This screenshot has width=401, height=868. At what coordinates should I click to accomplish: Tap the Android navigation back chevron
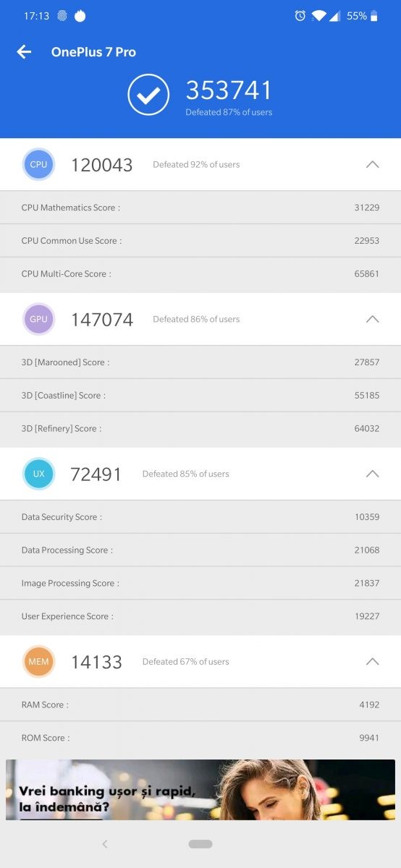[x=105, y=843]
